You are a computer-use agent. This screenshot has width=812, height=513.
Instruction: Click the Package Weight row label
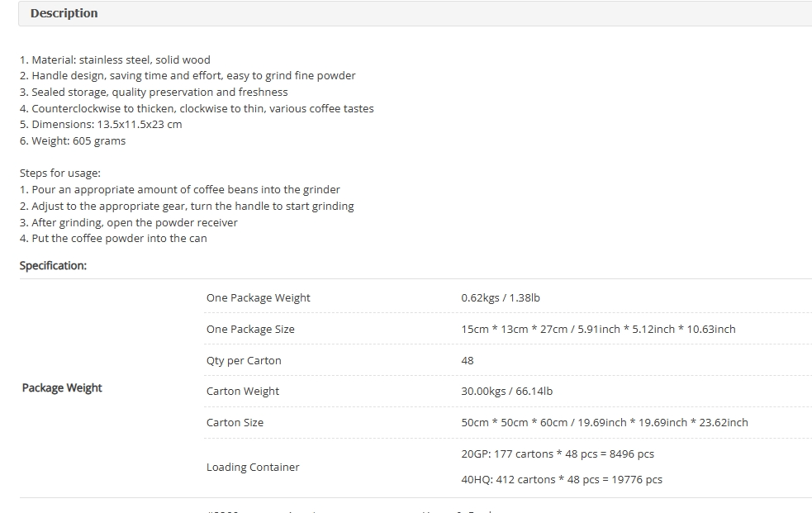[62, 387]
